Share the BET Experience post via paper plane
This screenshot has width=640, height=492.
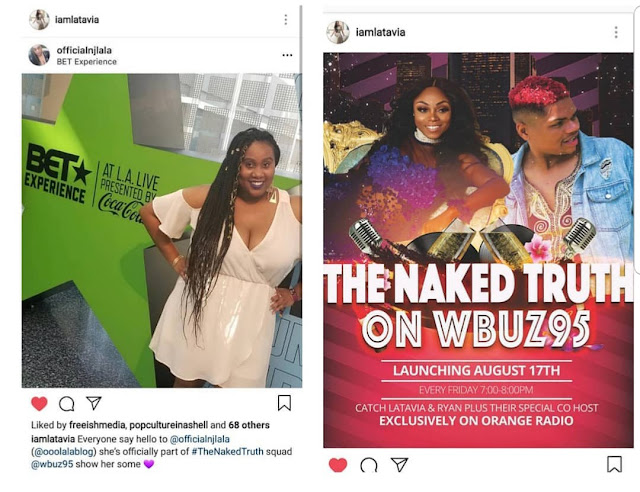point(93,403)
